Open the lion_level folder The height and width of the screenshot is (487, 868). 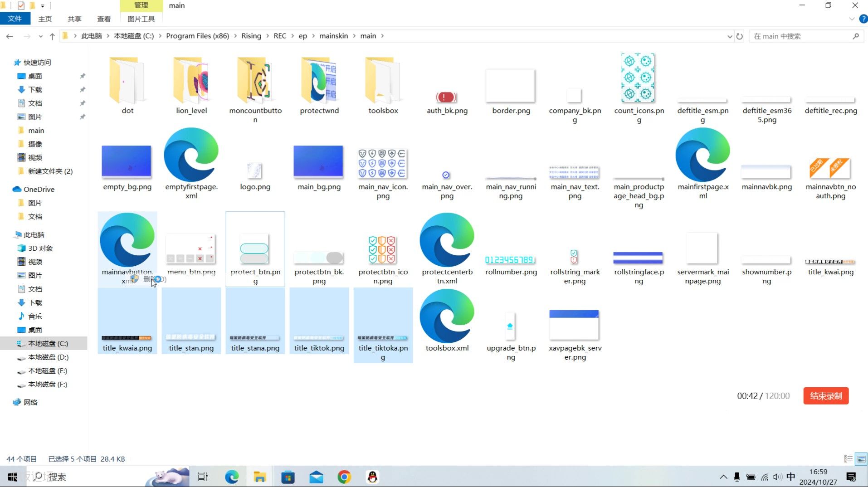pyautogui.click(x=191, y=84)
